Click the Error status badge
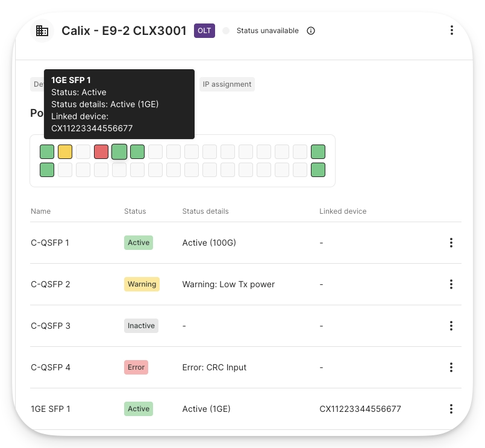 pos(136,367)
